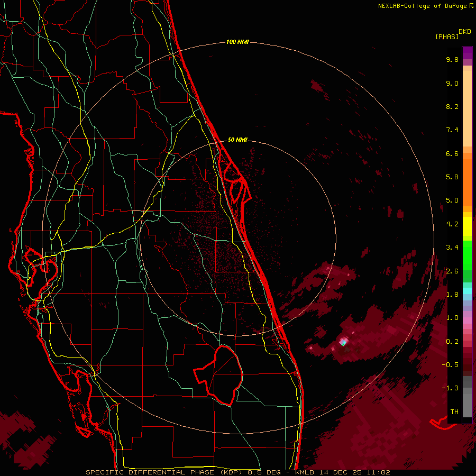Click the TH threshold legend label
This screenshot has height=476, width=476.
[x=454, y=411]
